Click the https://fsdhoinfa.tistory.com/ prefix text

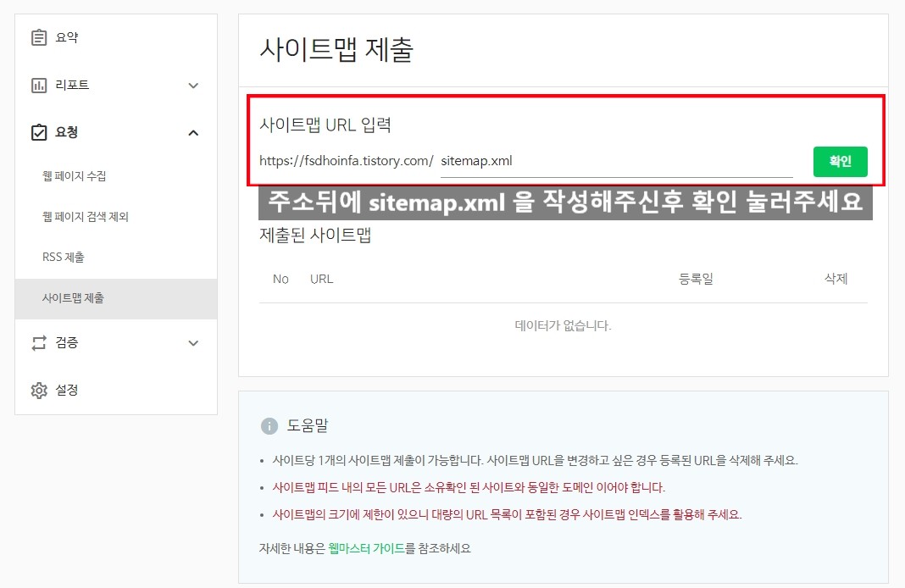[x=347, y=161]
